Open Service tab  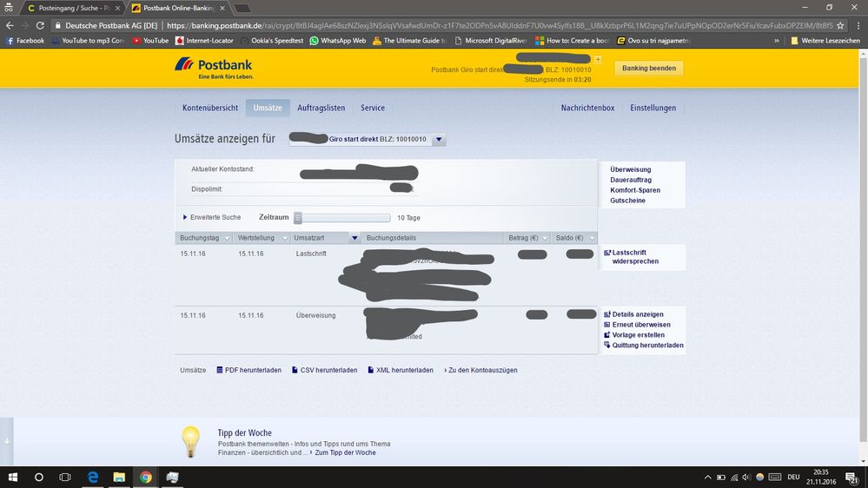pos(373,108)
